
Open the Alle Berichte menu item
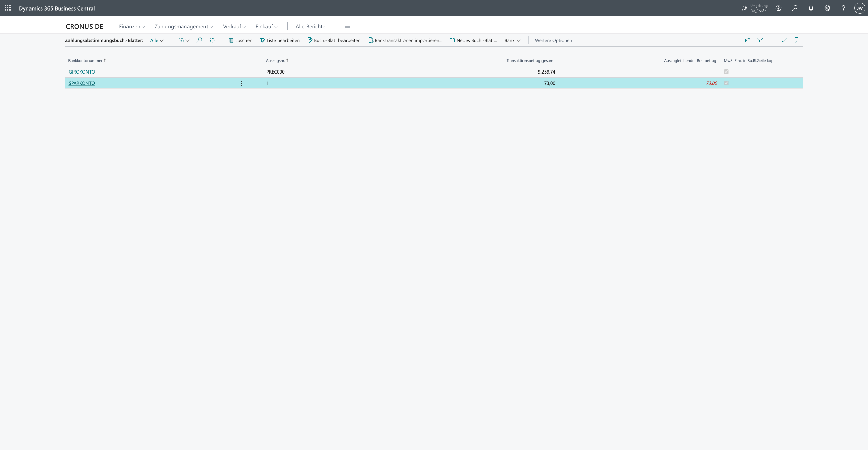point(310,26)
